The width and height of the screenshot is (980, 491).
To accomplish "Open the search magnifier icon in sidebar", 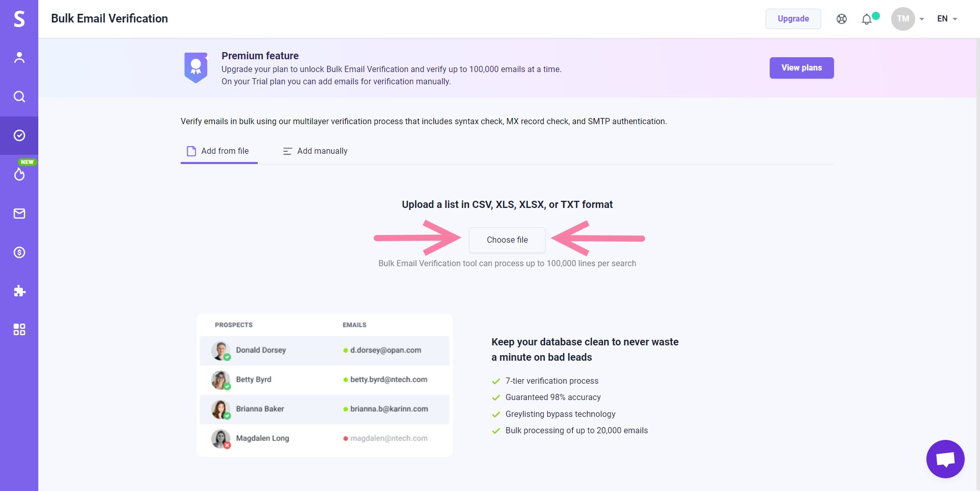I will (x=19, y=97).
